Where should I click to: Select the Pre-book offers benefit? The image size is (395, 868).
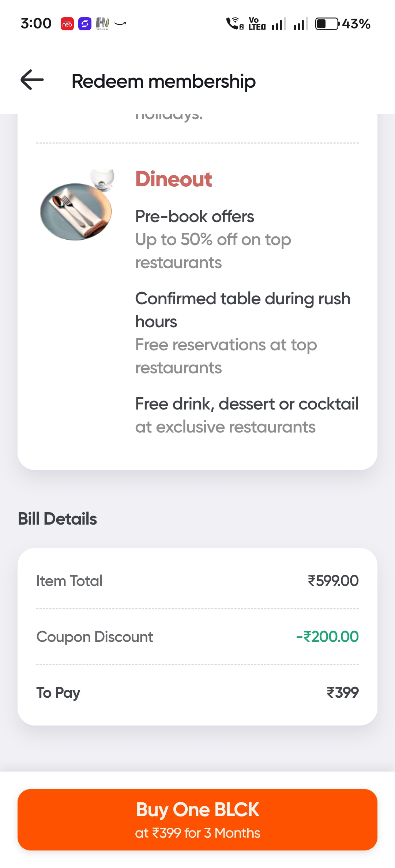195,217
